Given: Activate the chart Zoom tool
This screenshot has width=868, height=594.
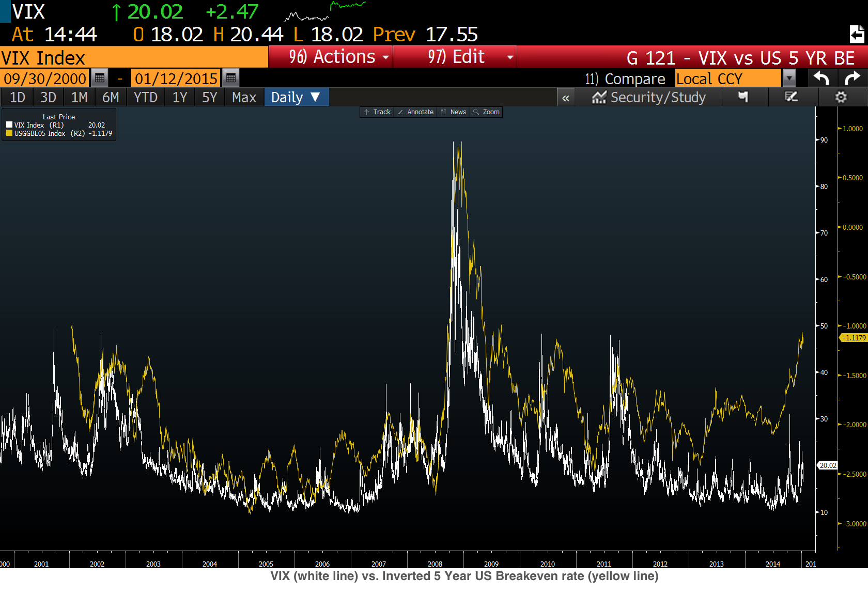Looking at the screenshot, I should pos(486,112).
